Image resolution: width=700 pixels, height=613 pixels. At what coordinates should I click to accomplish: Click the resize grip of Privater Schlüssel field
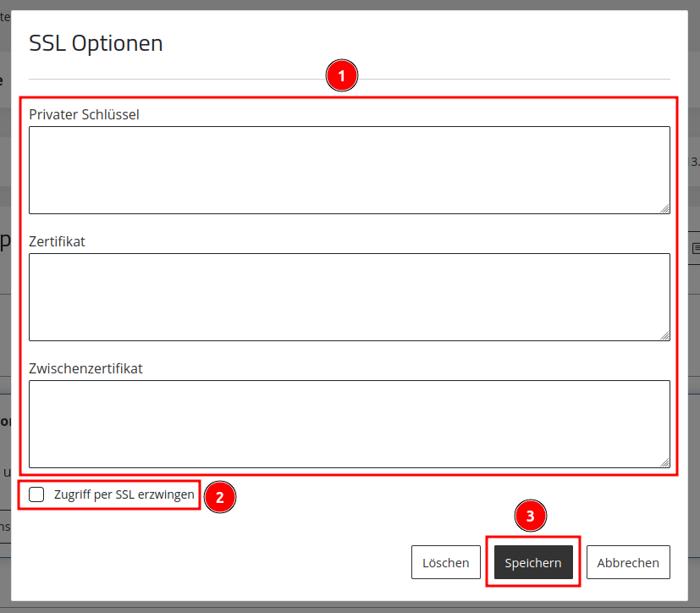(664, 208)
